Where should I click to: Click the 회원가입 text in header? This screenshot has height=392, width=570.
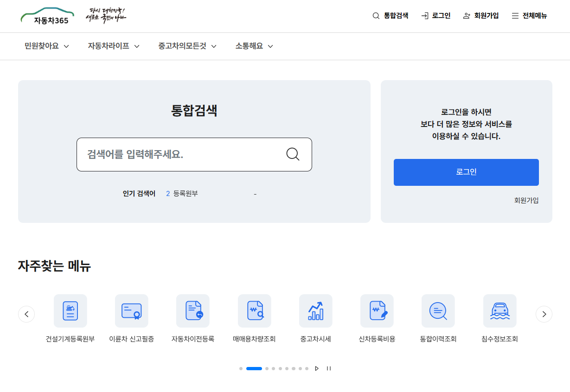point(487,16)
